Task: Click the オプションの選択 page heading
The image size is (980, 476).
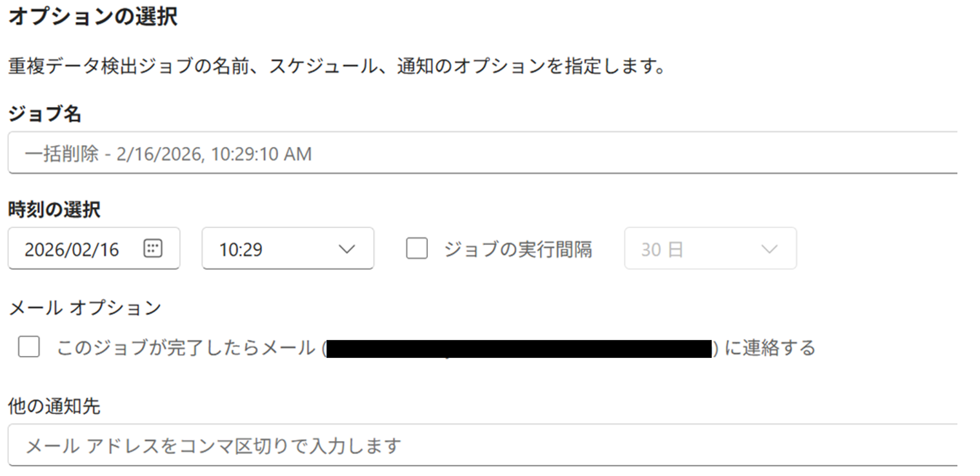Action: click(92, 17)
